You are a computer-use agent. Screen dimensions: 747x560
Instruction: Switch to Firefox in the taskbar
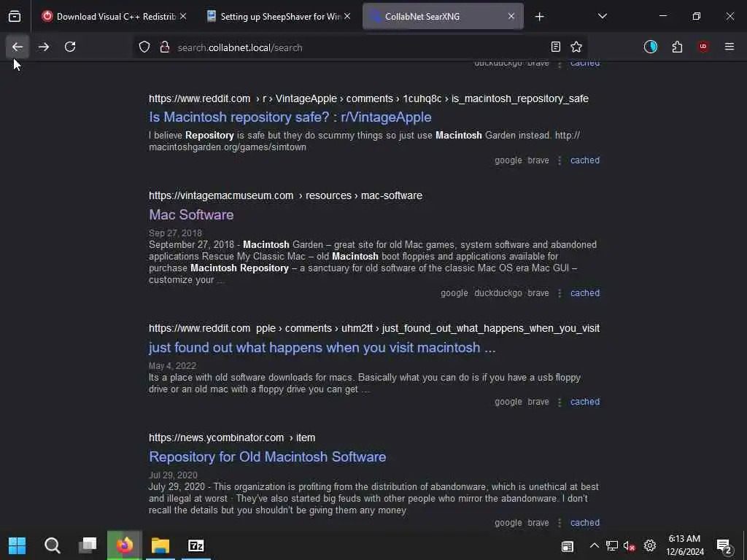[x=124, y=545]
